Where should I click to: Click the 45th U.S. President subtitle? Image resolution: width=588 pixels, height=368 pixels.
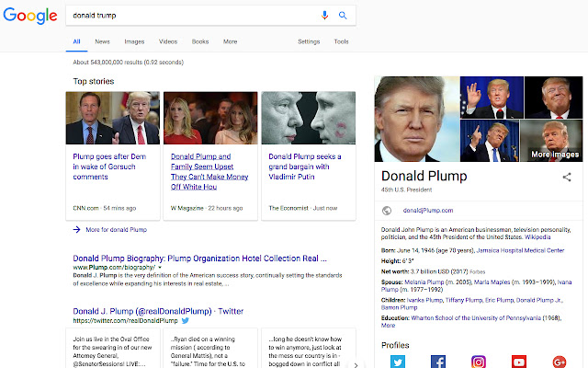pyautogui.click(x=406, y=190)
